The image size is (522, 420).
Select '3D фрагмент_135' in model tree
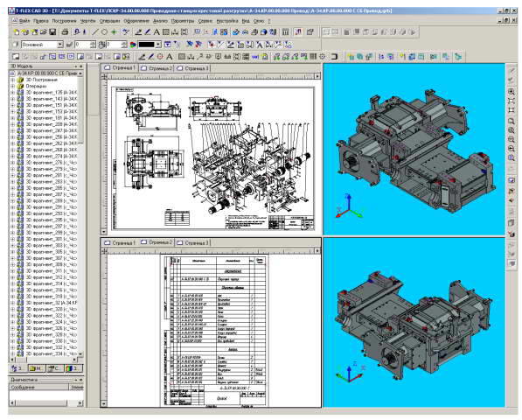coord(52,93)
